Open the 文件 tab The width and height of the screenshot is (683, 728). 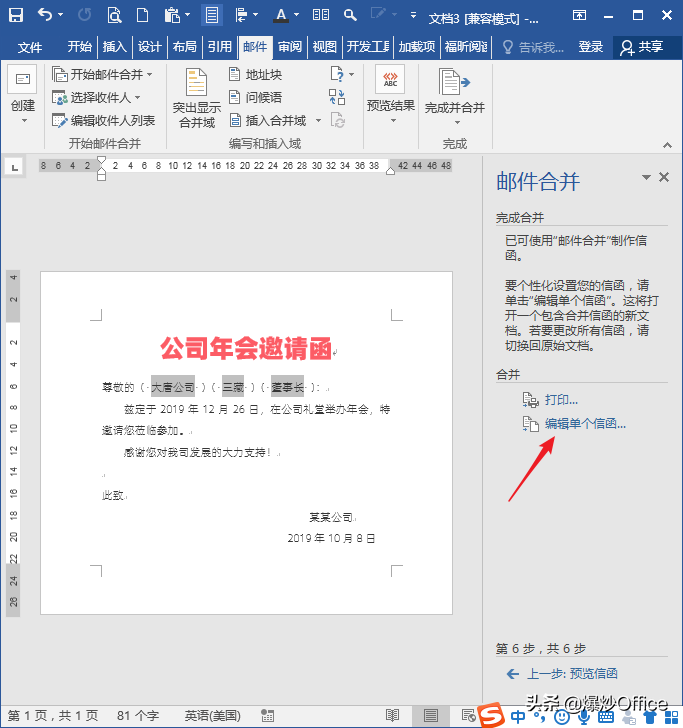pyautogui.click(x=30, y=47)
